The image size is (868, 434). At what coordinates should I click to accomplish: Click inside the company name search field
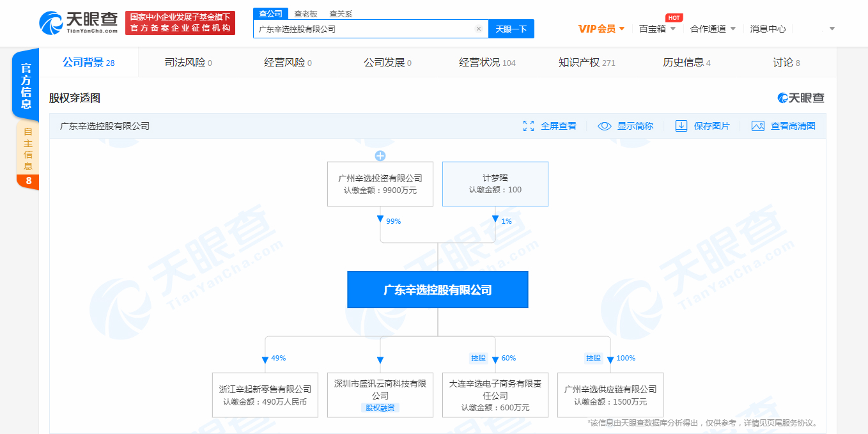(364, 29)
